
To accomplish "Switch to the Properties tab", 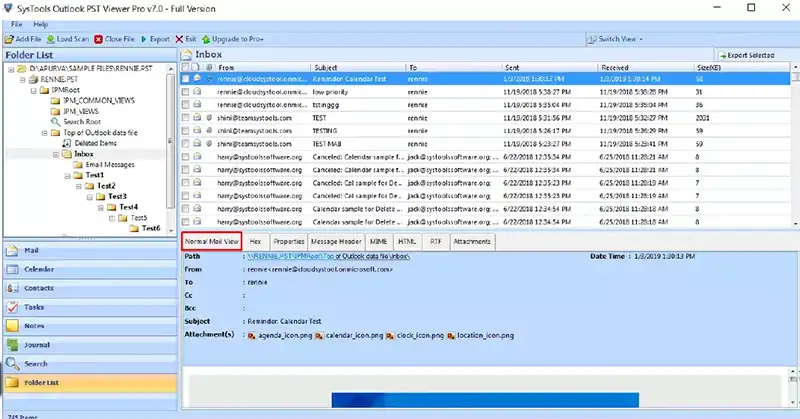I will pos(288,241).
